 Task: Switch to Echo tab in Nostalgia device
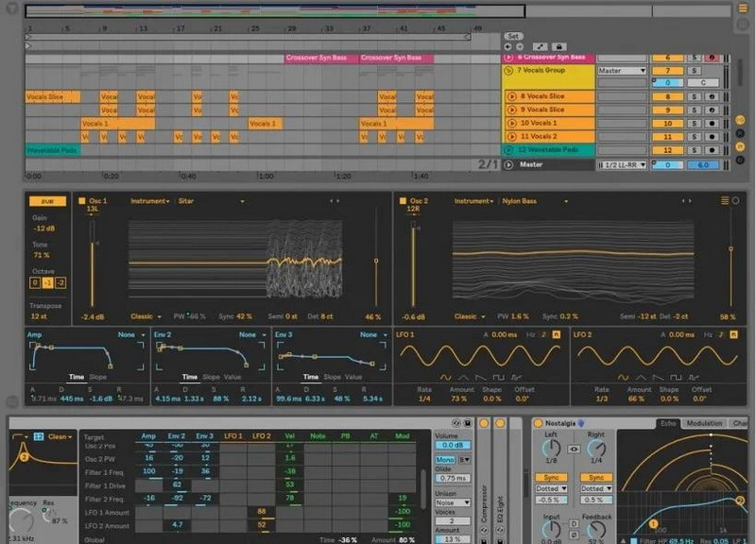tap(668, 423)
